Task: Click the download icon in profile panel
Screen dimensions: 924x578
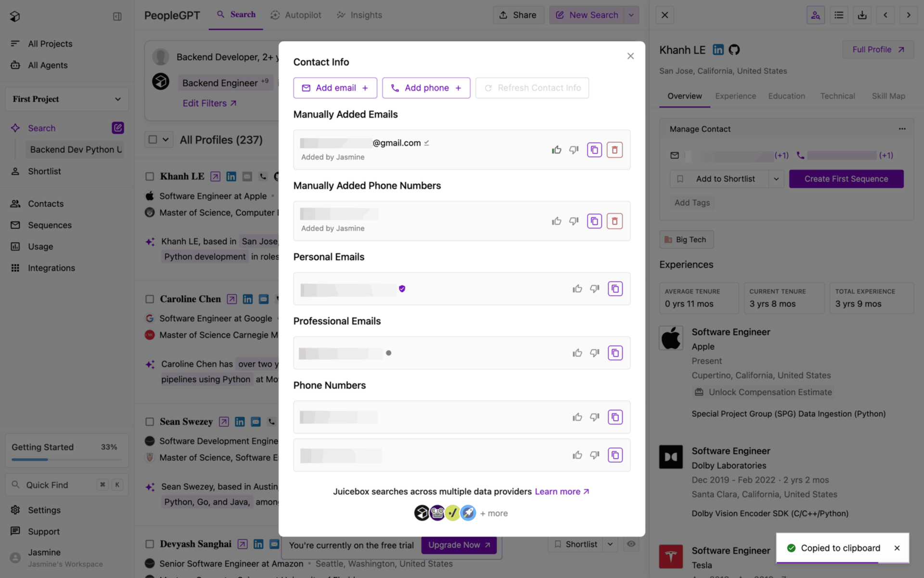Action: pyautogui.click(x=862, y=15)
